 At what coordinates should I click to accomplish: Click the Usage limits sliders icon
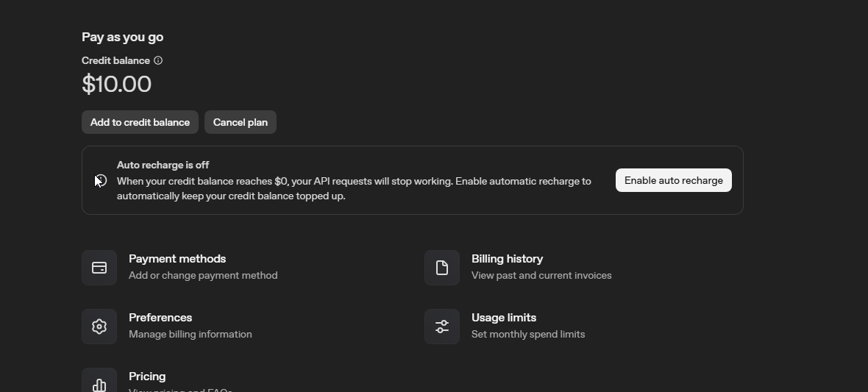[x=442, y=327]
